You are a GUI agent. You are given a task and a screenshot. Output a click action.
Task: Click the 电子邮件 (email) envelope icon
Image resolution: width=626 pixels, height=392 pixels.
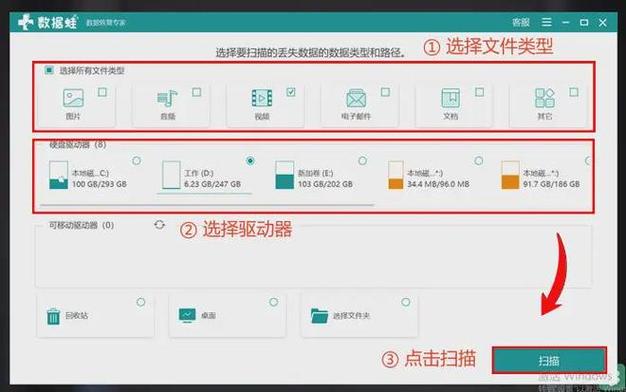pos(356,98)
